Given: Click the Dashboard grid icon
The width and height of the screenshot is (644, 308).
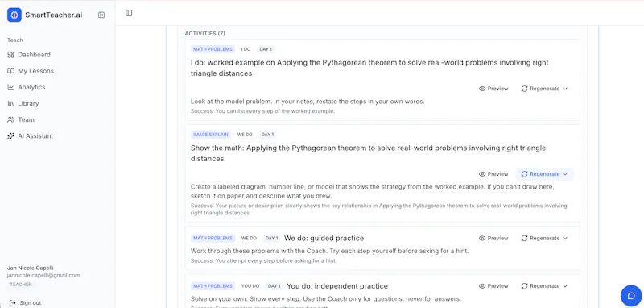Looking at the screenshot, I should pyautogui.click(x=10, y=55).
